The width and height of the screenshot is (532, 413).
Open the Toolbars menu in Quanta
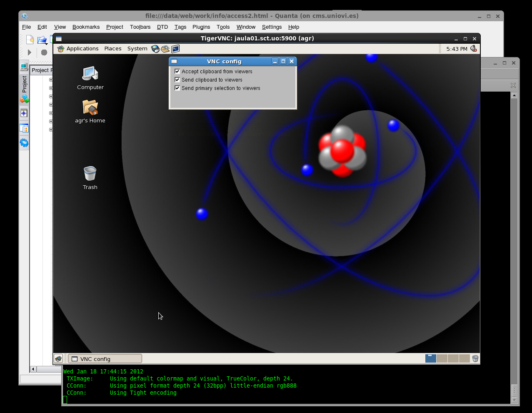tap(140, 27)
